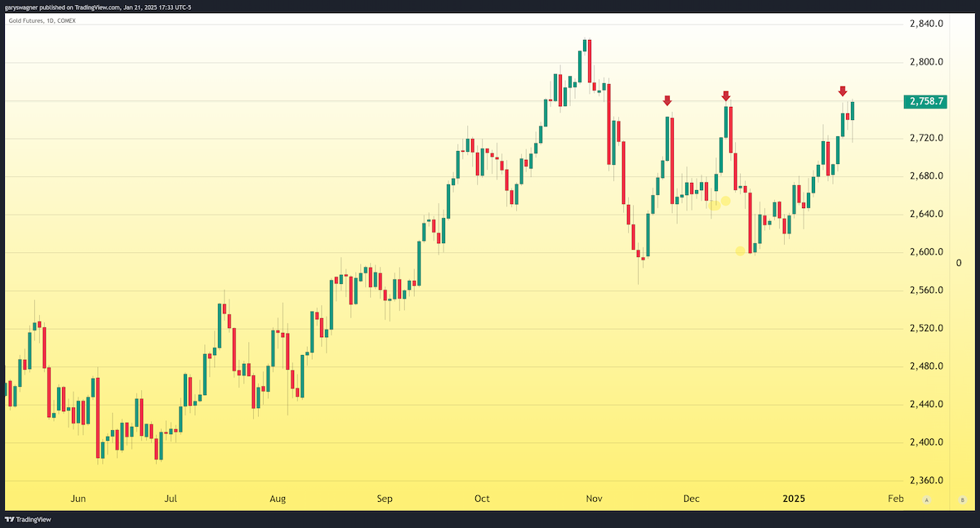
Task: Click the tall green candle at the all-time high
Action: pyautogui.click(x=581, y=66)
